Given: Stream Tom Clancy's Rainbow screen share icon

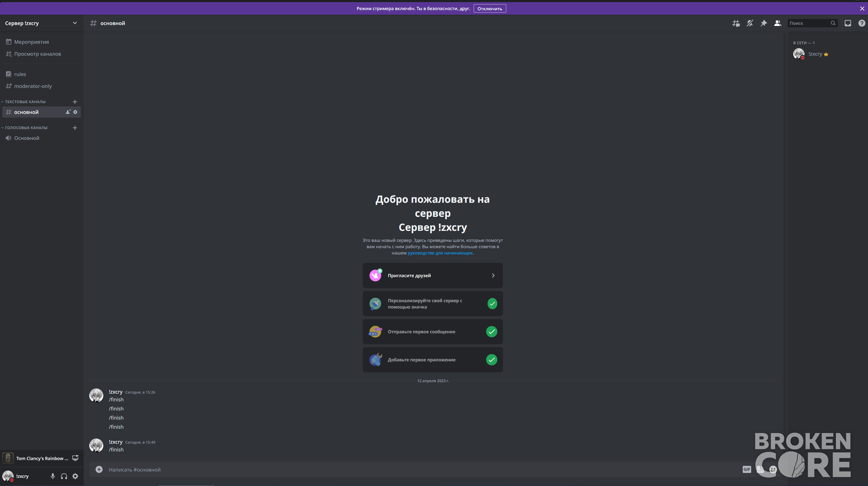Looking at the screenshot, I should [75, 458].
